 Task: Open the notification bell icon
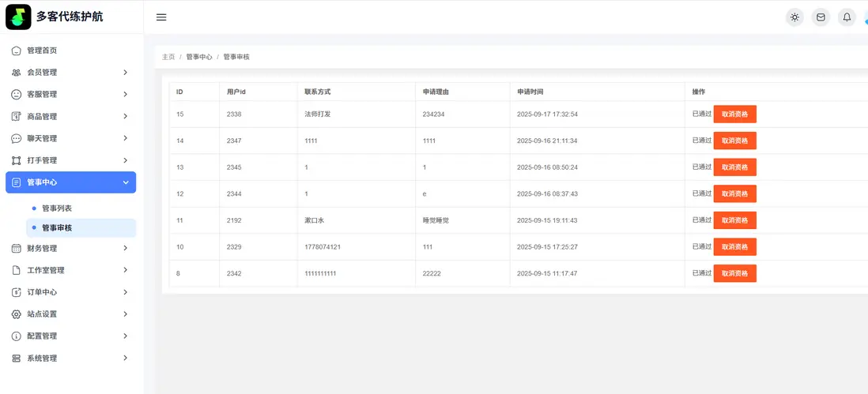847,17
